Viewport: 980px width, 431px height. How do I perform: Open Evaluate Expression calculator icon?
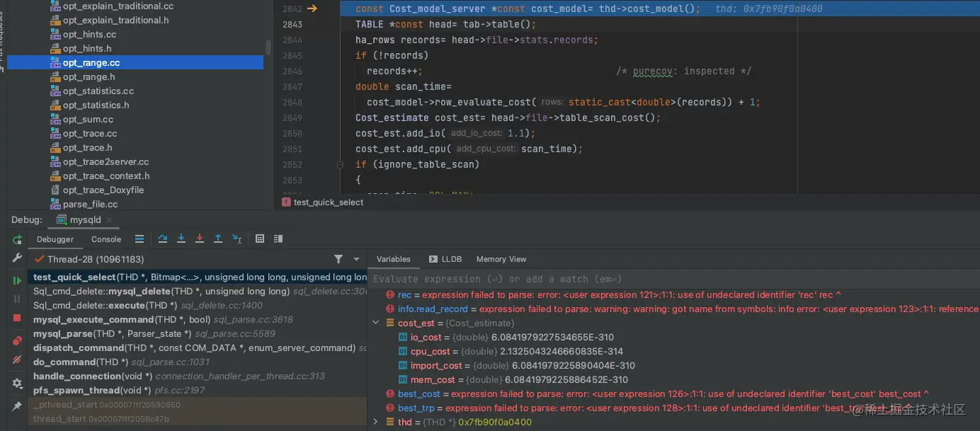(260, 239)
